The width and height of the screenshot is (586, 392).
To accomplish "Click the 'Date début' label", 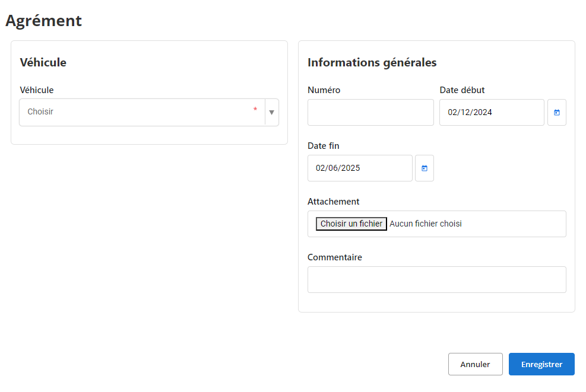I will click(462, 90).
